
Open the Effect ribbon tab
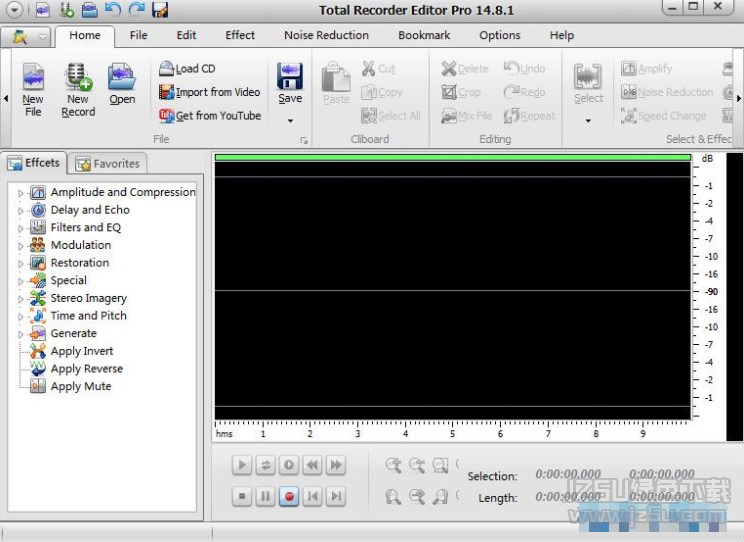coord(240,36)
